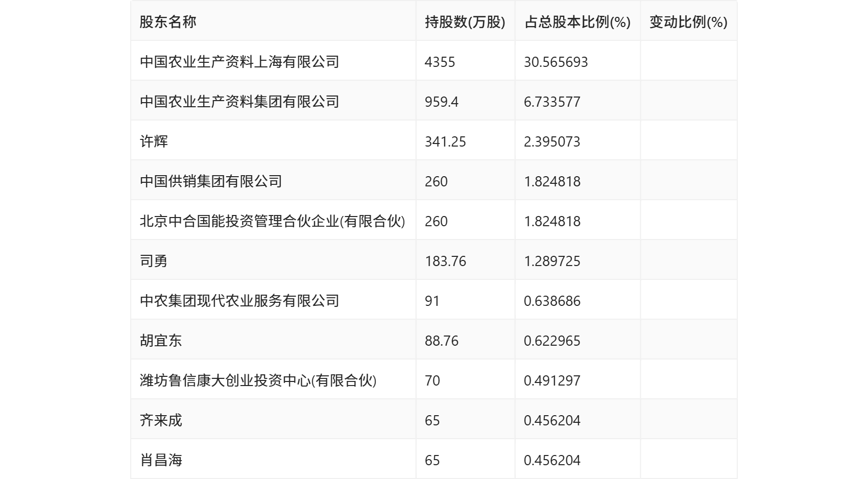Select shareholder 胡宜东
Image resolution: width=868 pixels, height=479 pixels.
(x=161, y=341)
